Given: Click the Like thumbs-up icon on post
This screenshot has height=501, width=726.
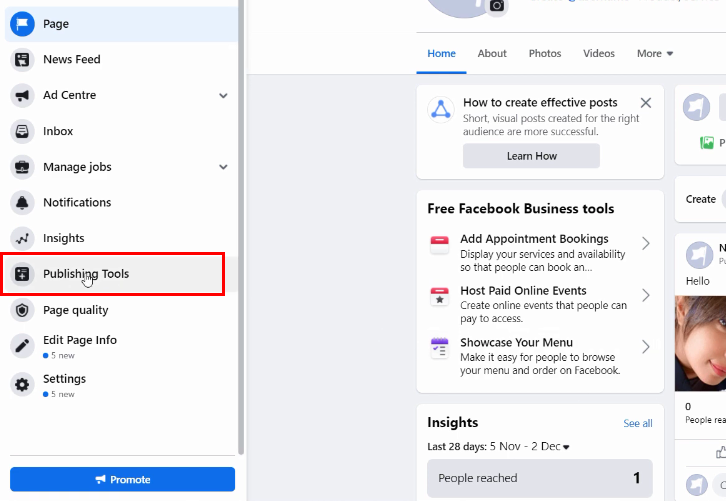Looking at the screenshot, I should coord(720,452).
